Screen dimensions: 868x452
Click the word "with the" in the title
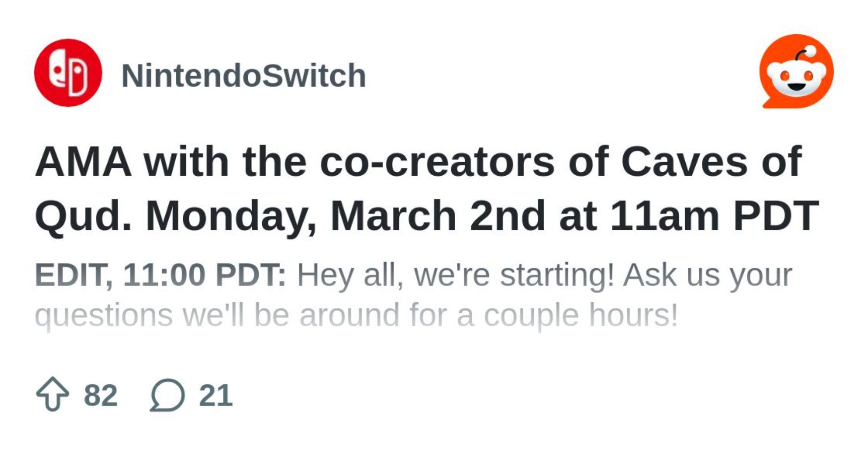pyautogui.click(x=225, y=162)
